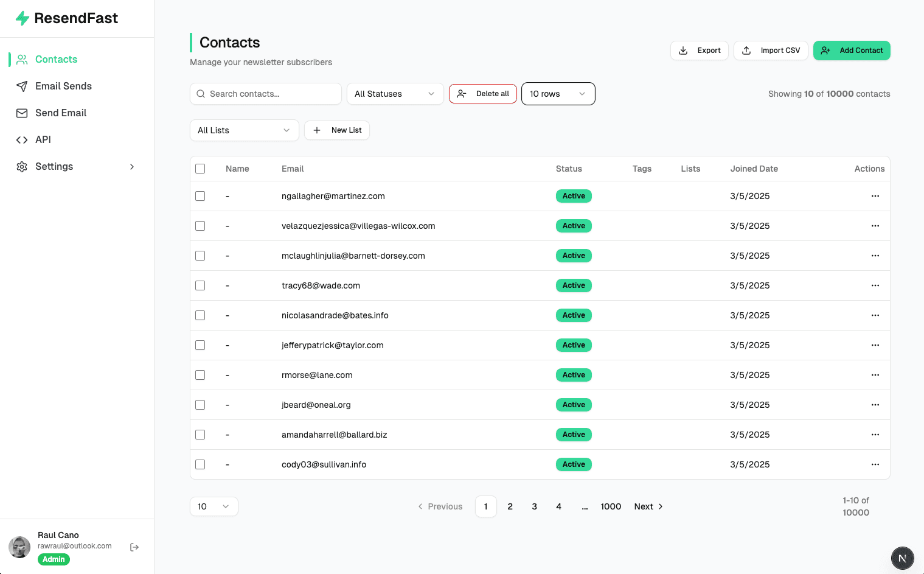Check the row for jbeard@oneal.org
The image size is (924, 574).
(x=200, y=405)
